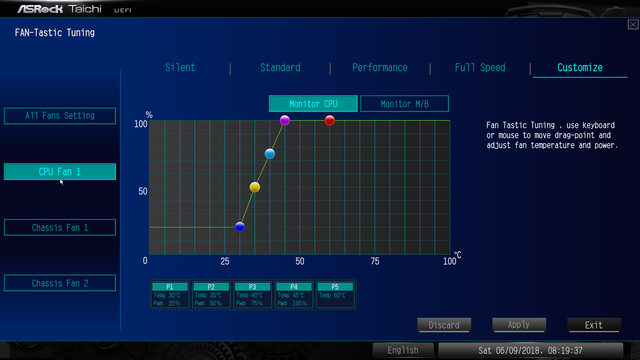Select the P1 point value box
This screenshot has width=640, height=360.
tap(170, 295)
